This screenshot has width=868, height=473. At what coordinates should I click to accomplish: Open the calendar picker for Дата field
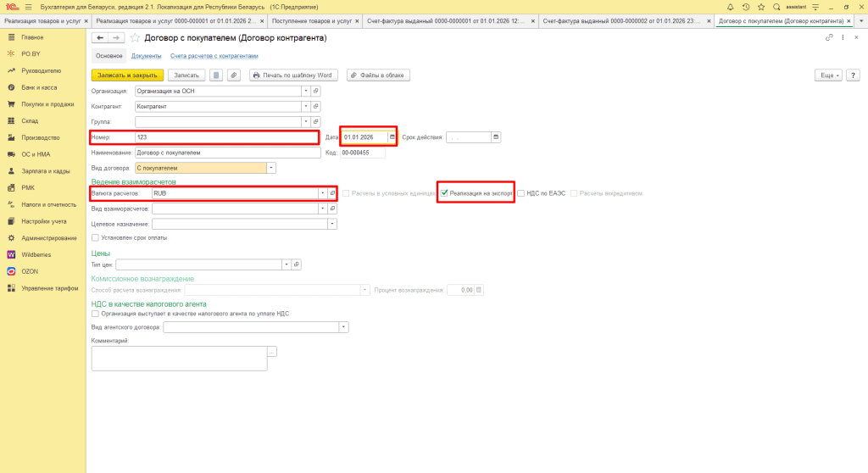tap(392, 136)
